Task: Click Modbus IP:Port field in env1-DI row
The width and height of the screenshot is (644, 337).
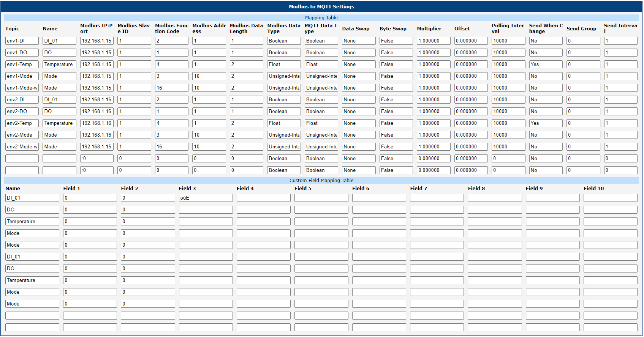Action: [x=97, y=41]
